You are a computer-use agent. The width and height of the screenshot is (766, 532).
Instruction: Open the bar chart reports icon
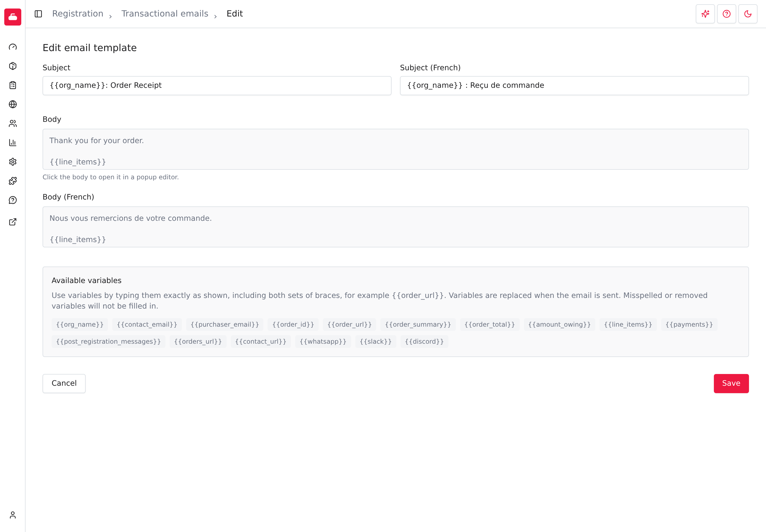[13, 143]
